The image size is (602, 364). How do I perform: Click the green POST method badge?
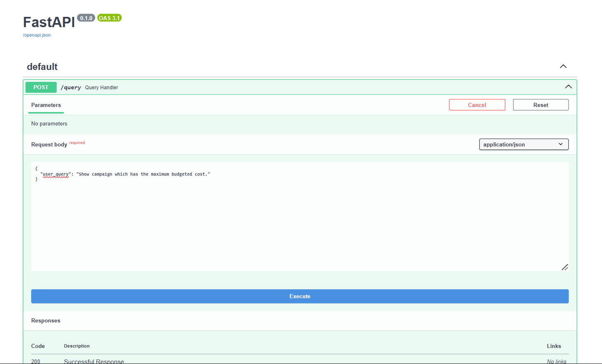pos(41,87)
